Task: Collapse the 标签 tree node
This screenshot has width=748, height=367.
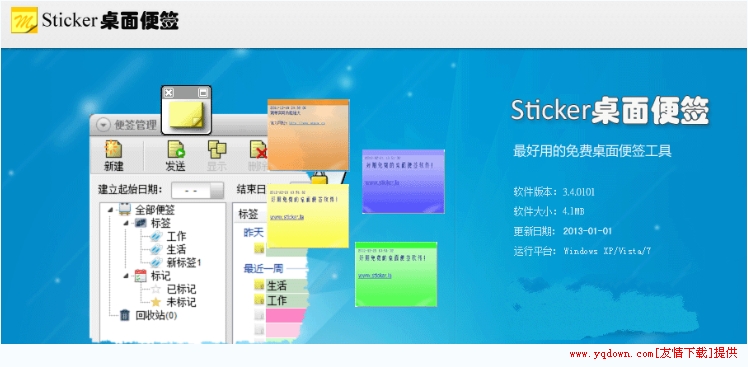Action: tap(126, 223)
